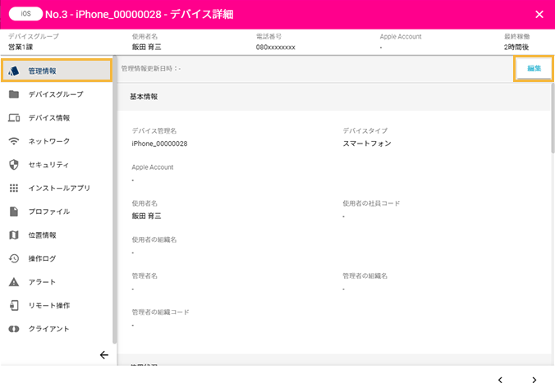Click the sidebar vertical scrollbar
Viewport: 555px width, 392px height.
tap(114, 200)
